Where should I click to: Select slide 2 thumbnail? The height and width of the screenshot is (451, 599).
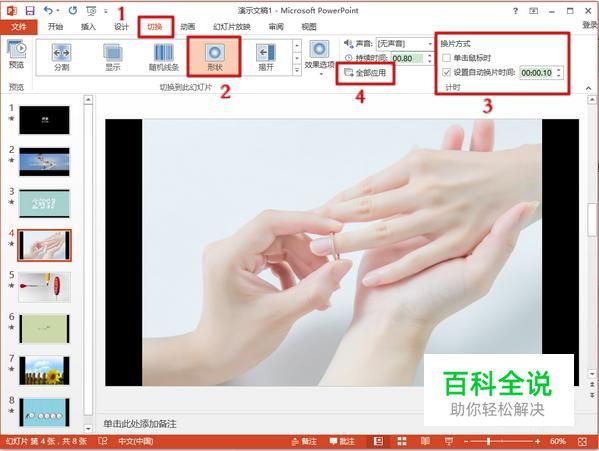point(44,162)
